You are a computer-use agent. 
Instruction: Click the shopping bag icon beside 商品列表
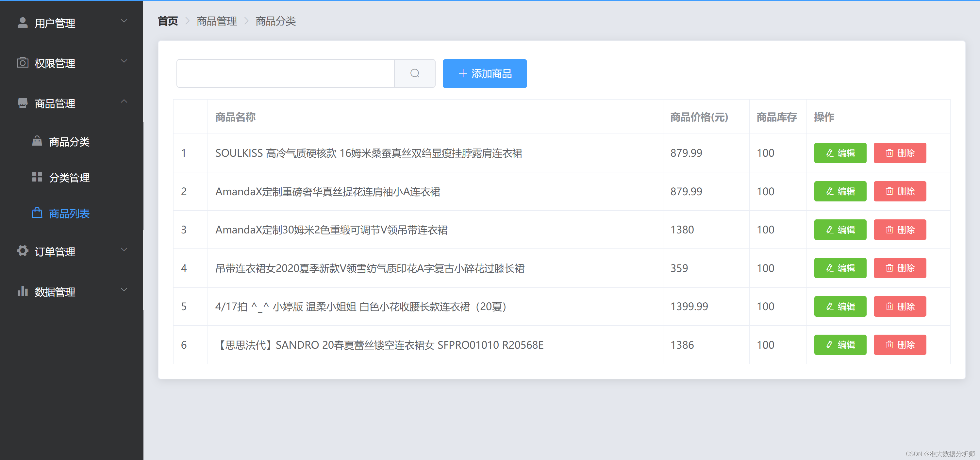(37, 213)
